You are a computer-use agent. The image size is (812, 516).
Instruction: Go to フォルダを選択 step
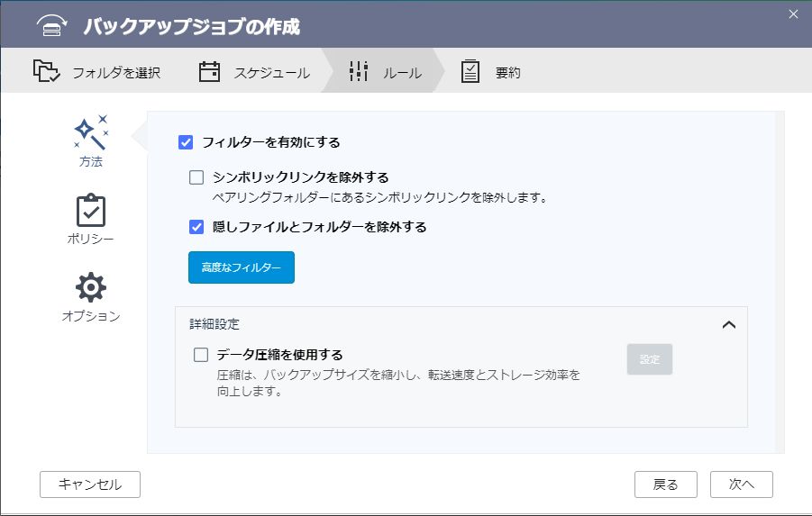116,72
